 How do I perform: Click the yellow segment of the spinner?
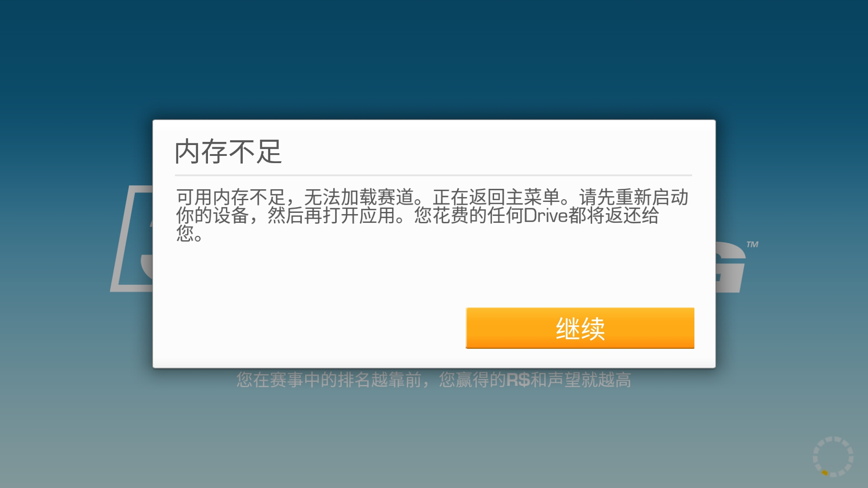(825, 473)
